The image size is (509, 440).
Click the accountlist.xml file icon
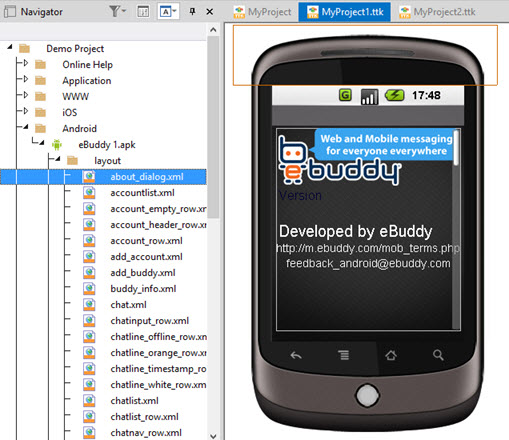pyautogui.click(x=89, y=193)
